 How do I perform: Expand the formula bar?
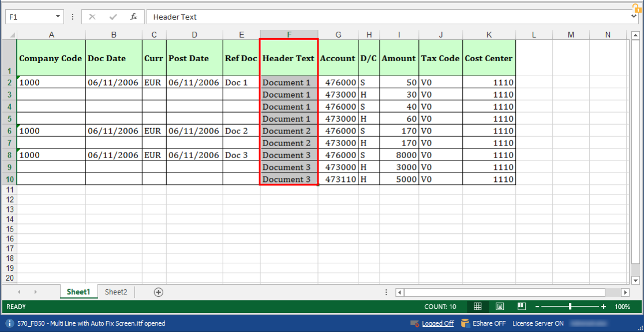click(x=635, y=17)
